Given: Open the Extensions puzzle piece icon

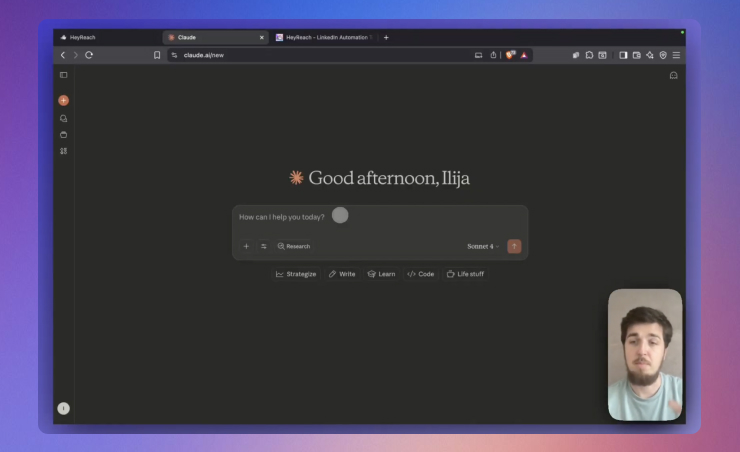Looking at the screenshot, I should click(589, 55).
